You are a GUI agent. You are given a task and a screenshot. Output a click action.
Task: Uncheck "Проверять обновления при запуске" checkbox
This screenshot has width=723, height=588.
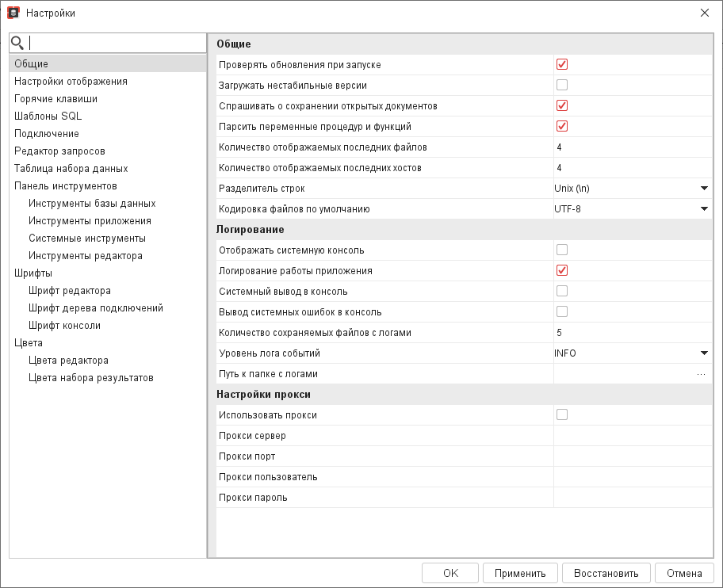coord(562,64)
